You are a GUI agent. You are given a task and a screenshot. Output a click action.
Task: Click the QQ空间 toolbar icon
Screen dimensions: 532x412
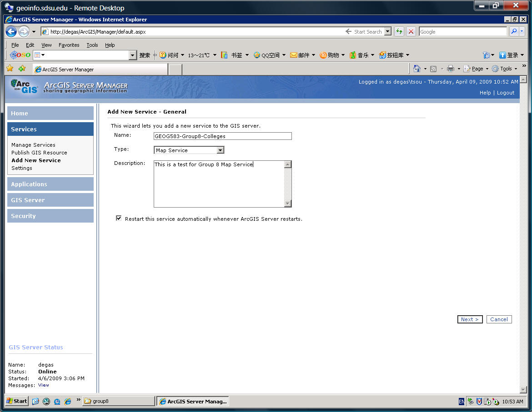tap(257, 55)
